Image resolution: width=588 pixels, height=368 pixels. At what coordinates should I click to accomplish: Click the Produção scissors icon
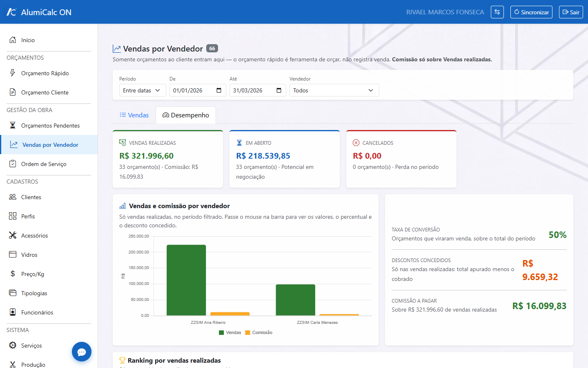click(13, 364)
